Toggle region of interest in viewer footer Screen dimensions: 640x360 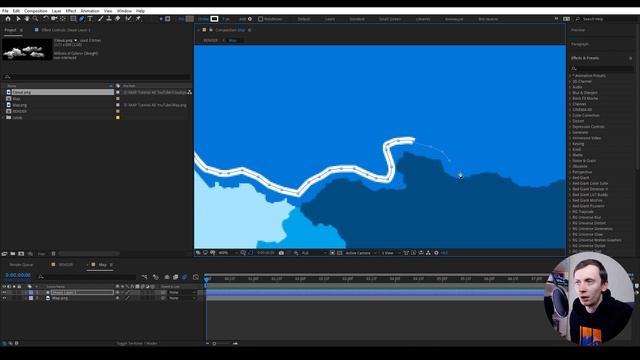point(332,253)
